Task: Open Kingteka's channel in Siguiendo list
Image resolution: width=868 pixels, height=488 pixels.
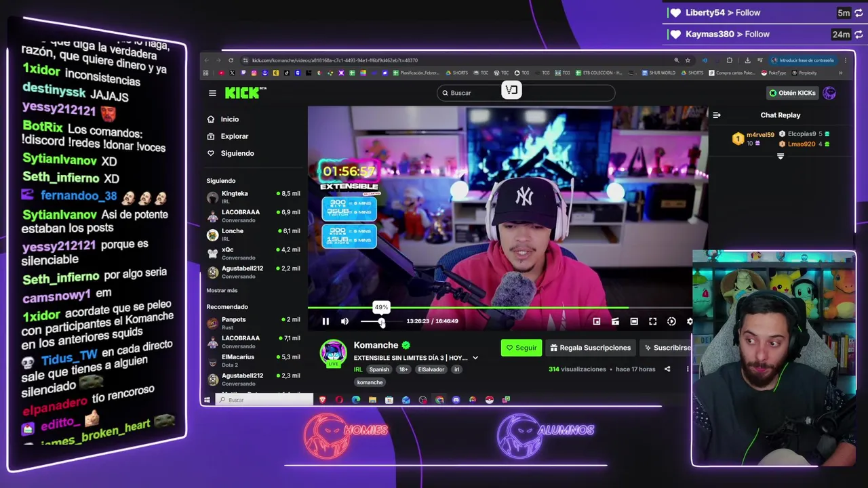Action: coord(253,197)
